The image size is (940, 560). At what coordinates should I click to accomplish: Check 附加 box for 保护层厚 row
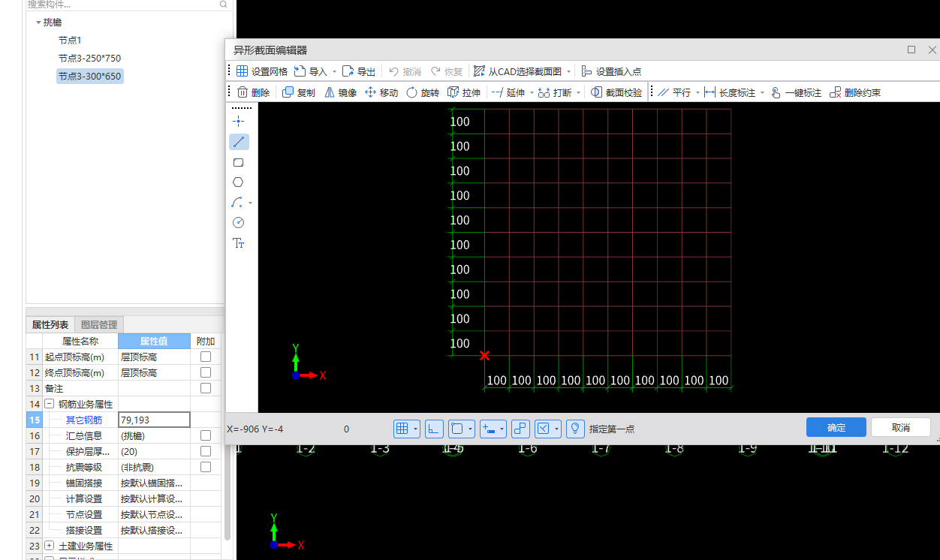206,451
